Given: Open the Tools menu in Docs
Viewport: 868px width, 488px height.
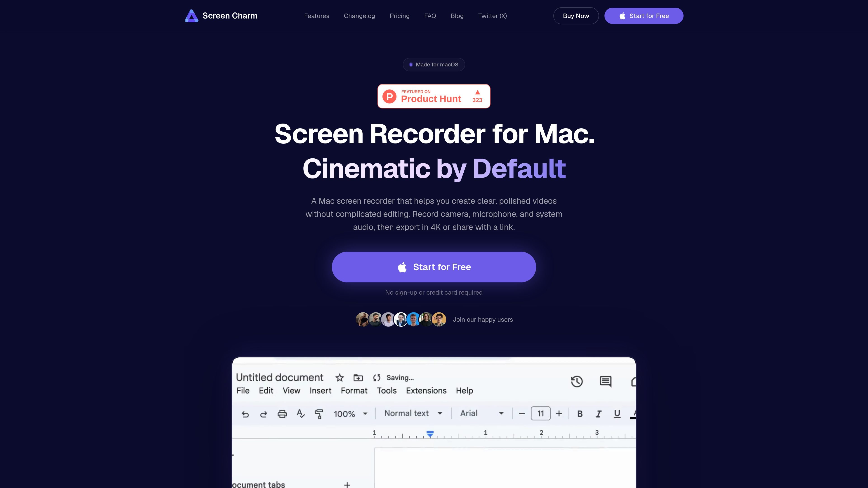Looking at the screenshot, I should tap(387, 390).
